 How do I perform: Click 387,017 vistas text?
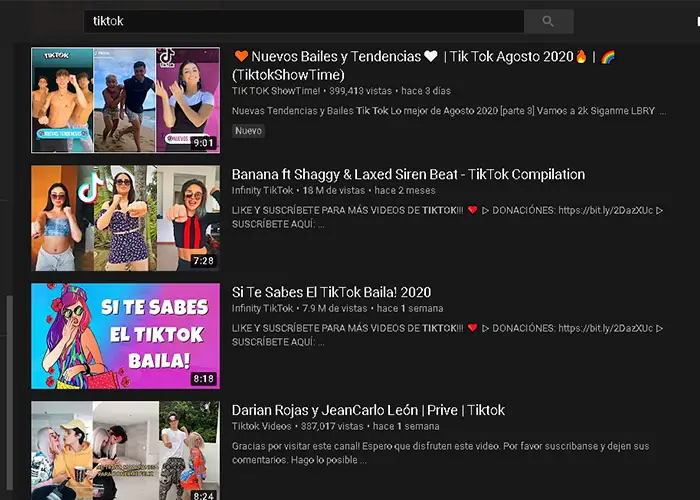[x=332, y=426]
